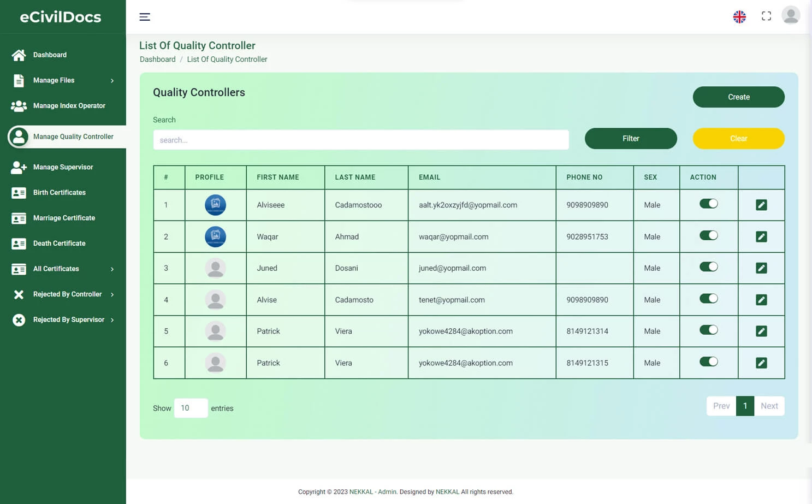This screenshot has width=812, height=504.
Task: Click the Create button
Action: click(738, 97)
